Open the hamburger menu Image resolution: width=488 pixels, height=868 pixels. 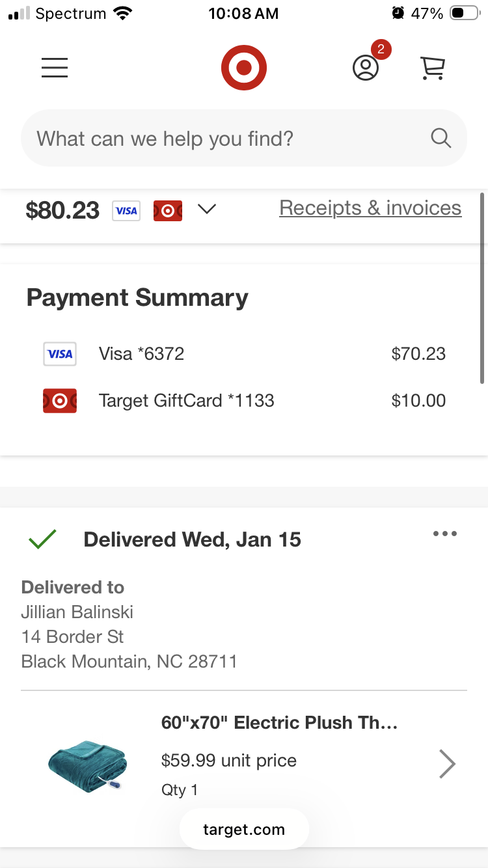(x=55, y=68)
